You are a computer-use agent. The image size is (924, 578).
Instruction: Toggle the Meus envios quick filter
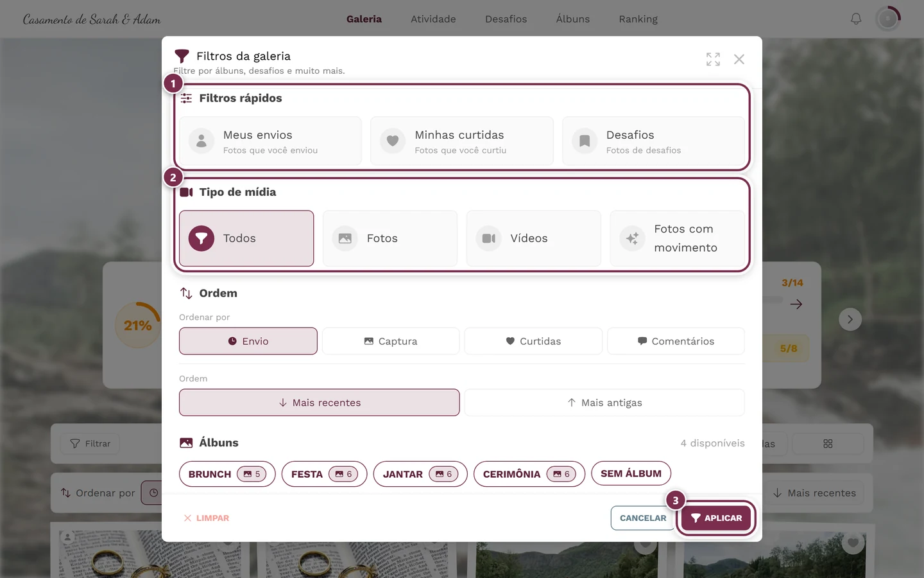pyautogui.click(x=270, y=141)
